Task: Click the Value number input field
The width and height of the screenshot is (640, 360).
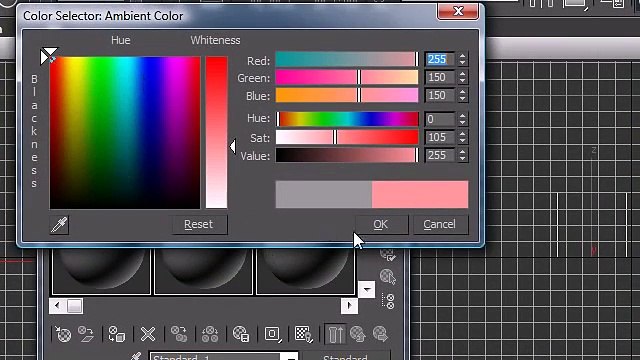Action: click(x=440, y=155)
